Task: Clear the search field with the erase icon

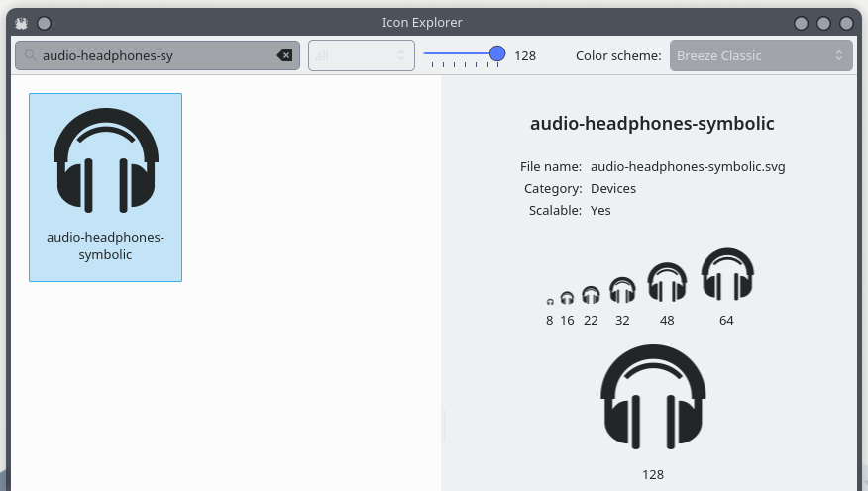Action: click(x=285, y=55)
